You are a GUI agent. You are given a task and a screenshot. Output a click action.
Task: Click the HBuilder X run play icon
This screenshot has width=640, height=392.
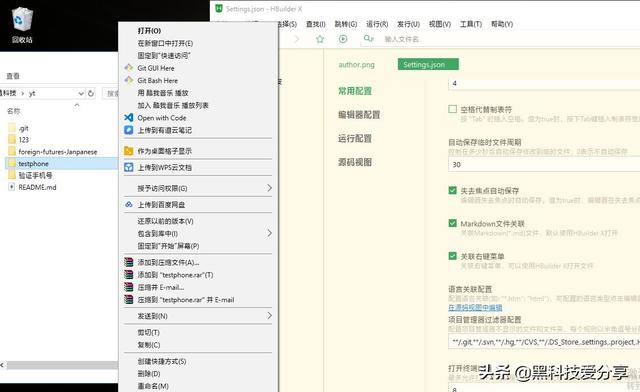point(343,39)
